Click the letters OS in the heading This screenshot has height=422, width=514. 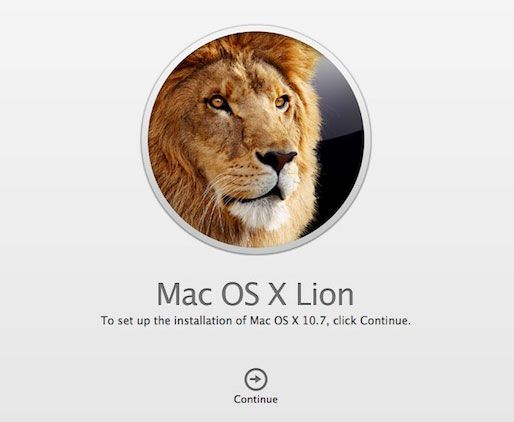(240, 294)
